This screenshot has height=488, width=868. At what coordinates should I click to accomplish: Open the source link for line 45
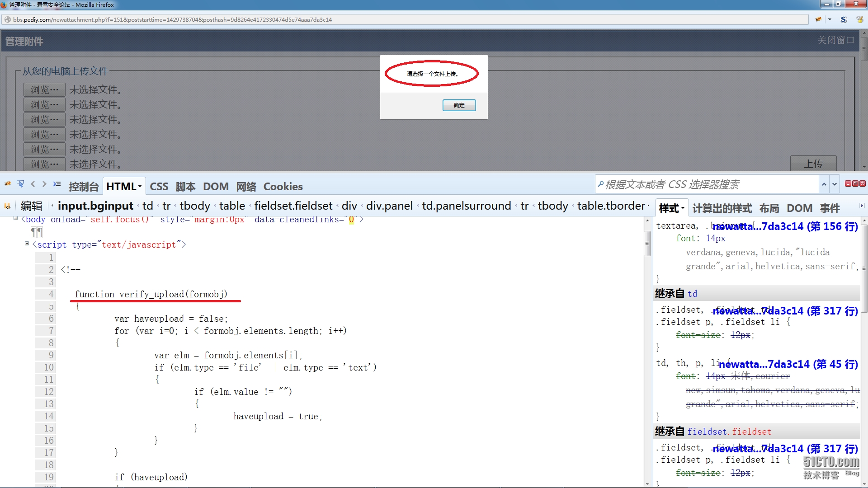[788, 364]
